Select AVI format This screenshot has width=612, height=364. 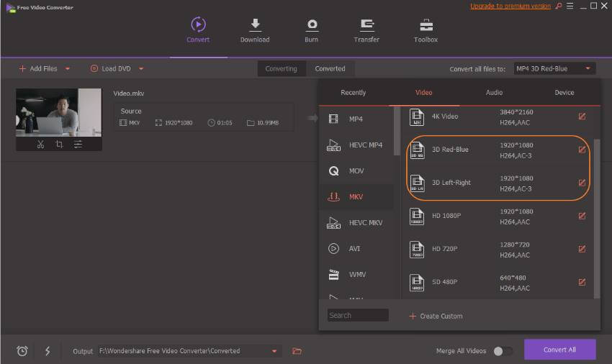click(x=356, y=248)
